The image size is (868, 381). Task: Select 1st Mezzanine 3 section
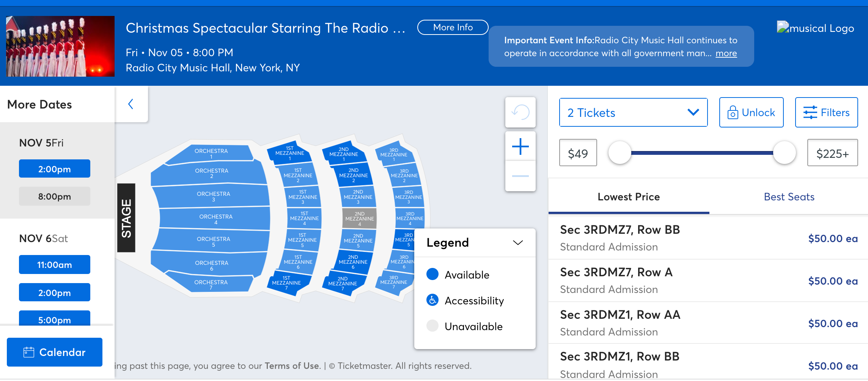click(x=302, y=197)
